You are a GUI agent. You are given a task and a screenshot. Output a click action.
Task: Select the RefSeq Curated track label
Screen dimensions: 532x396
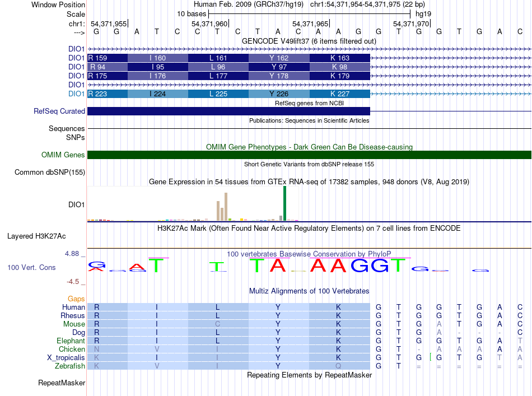pyautogui.click(x=59, y=111)
